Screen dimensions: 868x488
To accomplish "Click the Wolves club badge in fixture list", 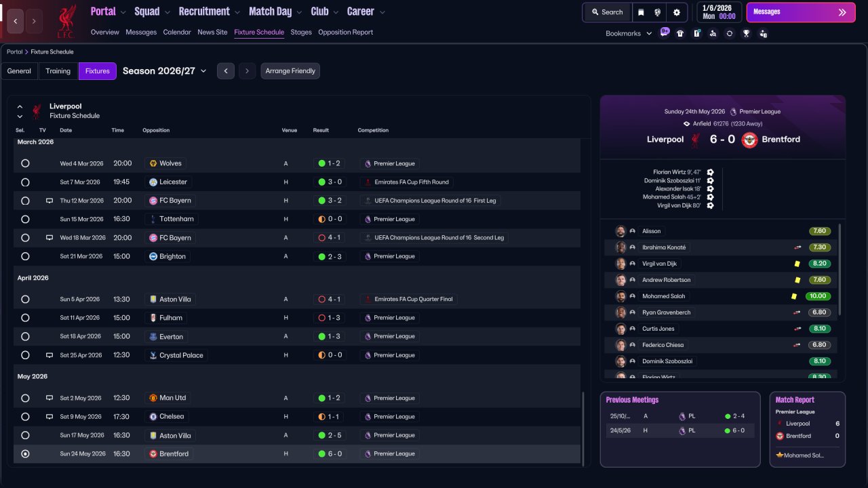I will pyautogui.click(x=153, y=163).
